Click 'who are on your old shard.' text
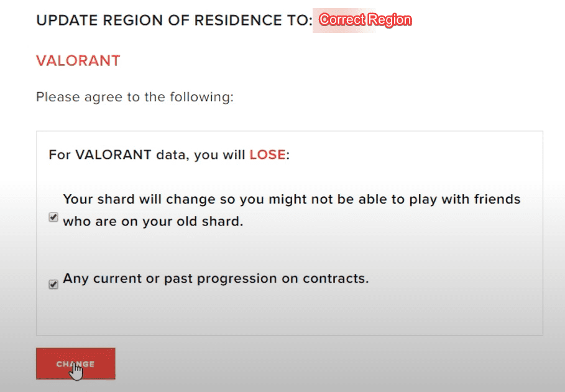 coord(153,221)
